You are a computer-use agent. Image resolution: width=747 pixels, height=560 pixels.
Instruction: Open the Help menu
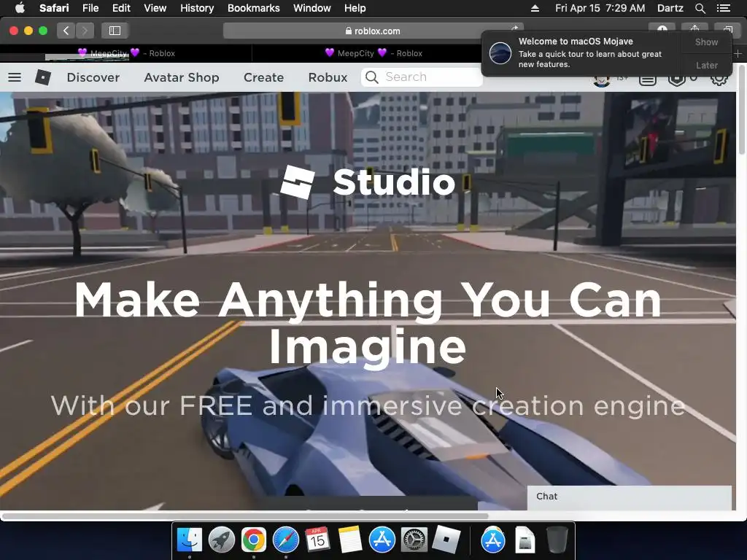click(x=355, y=8)
